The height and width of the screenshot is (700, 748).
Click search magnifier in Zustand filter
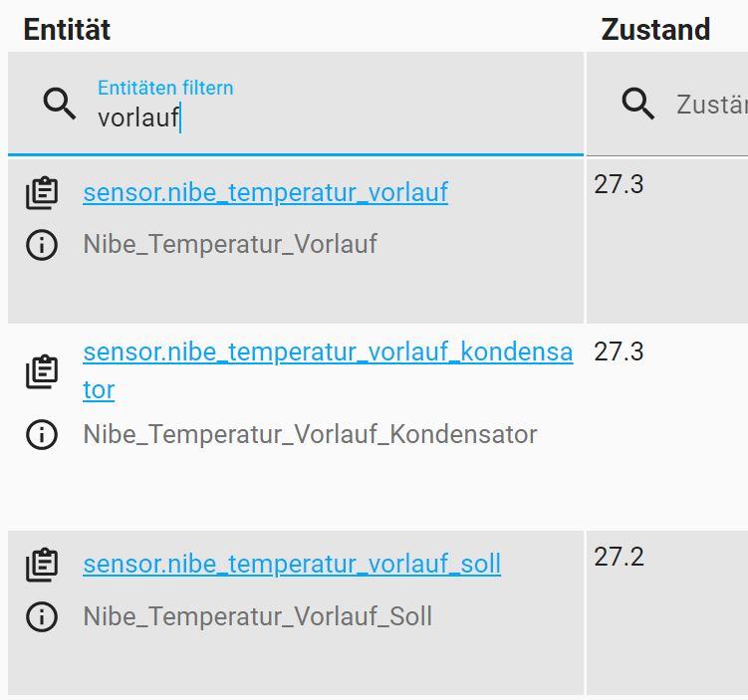[637, 104]
